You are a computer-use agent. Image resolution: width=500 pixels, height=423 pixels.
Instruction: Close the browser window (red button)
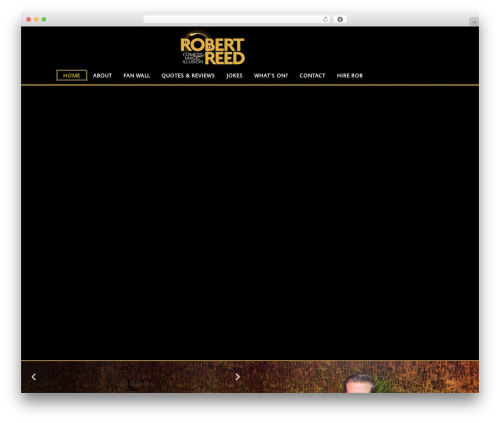tap(29, 19)
